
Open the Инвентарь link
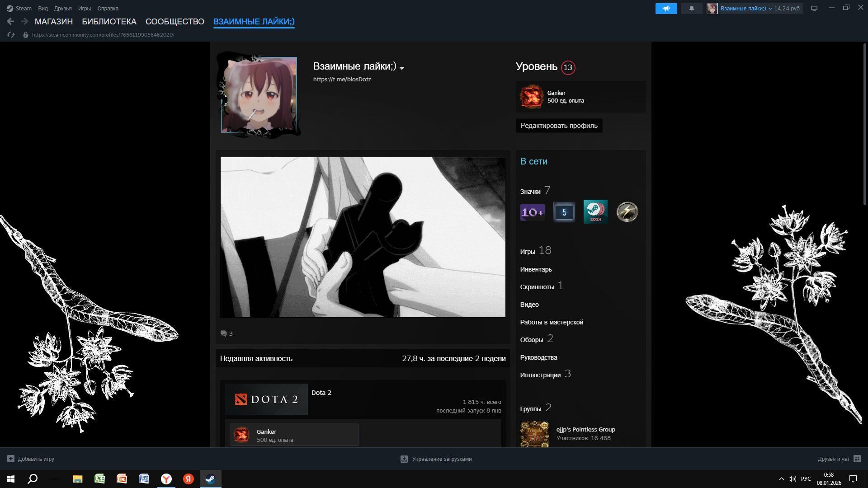536,269
